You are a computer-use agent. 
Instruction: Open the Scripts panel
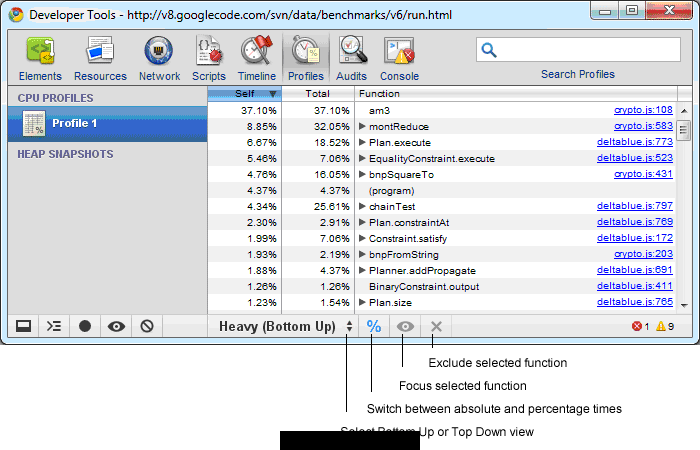(x=209, y=60)
